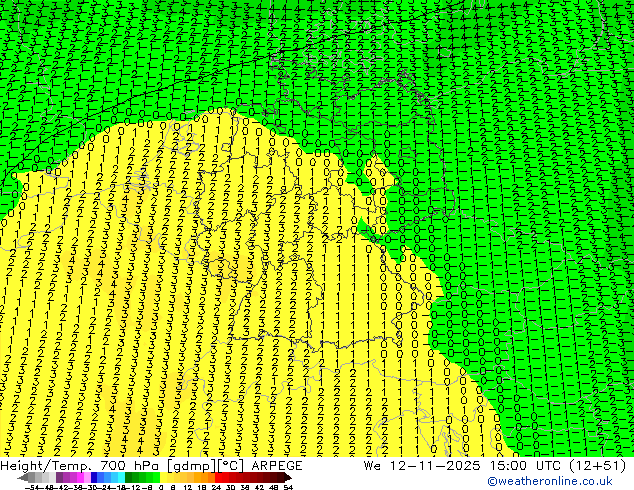Viewport: 634px width, 490px height.
Task: Click the "We 12-11-2025" date text
Action: pos(422,466)
